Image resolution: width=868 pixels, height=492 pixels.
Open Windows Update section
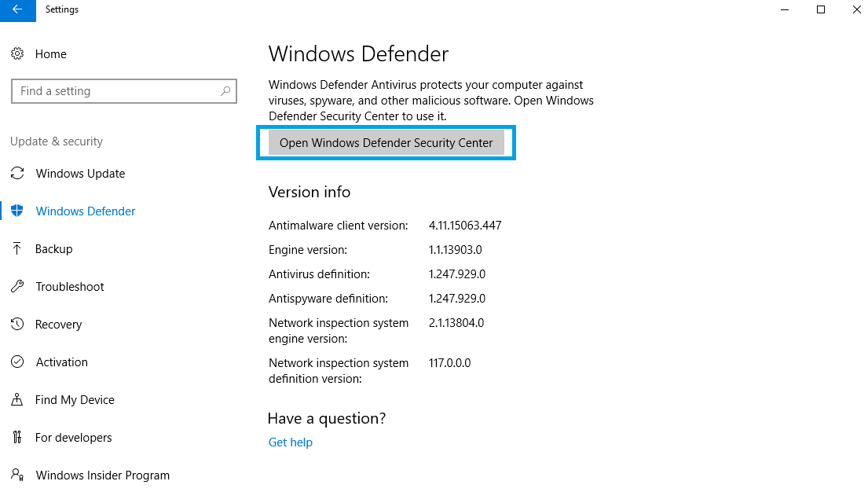point(80,174)
